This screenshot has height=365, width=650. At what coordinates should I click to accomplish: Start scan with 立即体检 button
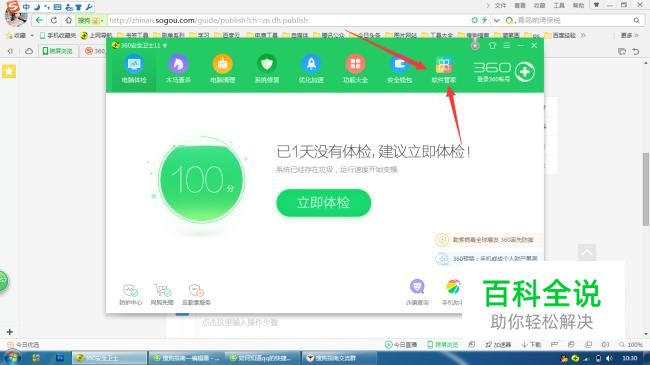click(323, 203)
